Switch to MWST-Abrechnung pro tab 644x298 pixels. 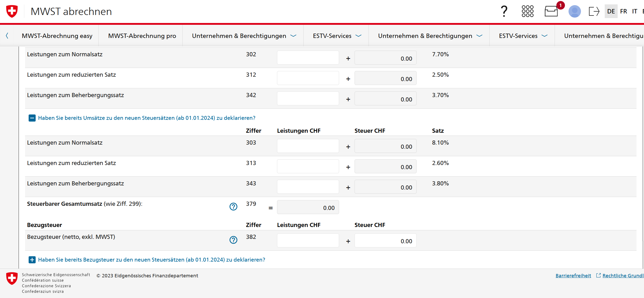tap(142, 36)
